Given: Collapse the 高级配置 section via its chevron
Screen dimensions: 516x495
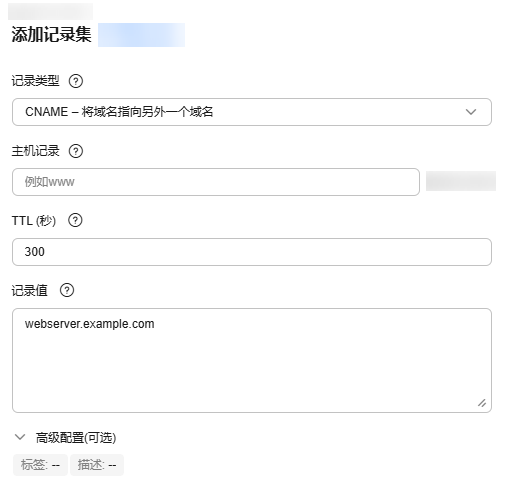Looking at the screenshot, I should click(20, 437).
